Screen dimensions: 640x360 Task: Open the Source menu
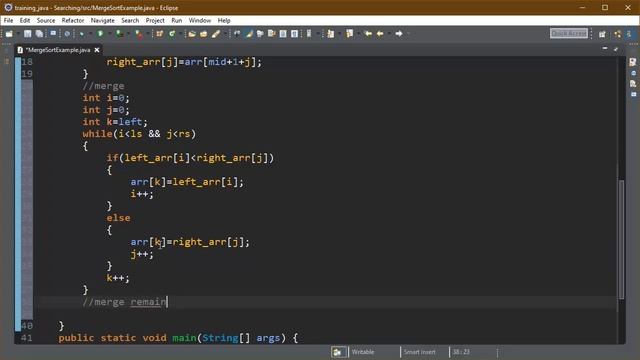(46, 20)
